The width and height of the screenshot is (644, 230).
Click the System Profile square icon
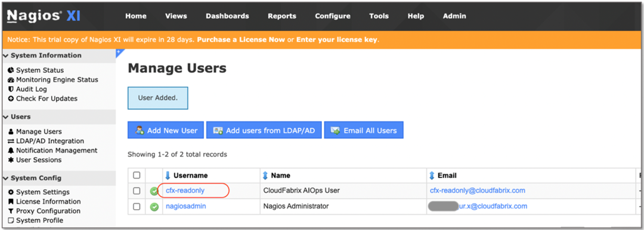click(11, 220)
